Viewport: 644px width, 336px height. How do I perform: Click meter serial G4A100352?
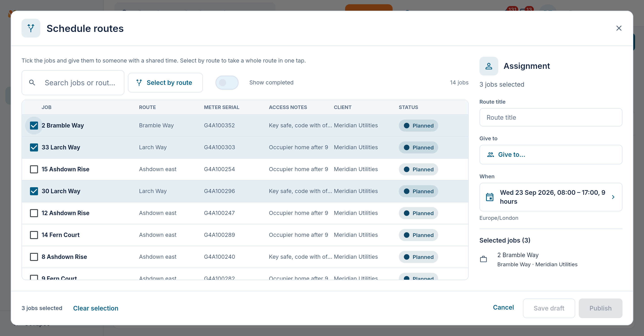[219, 125]
